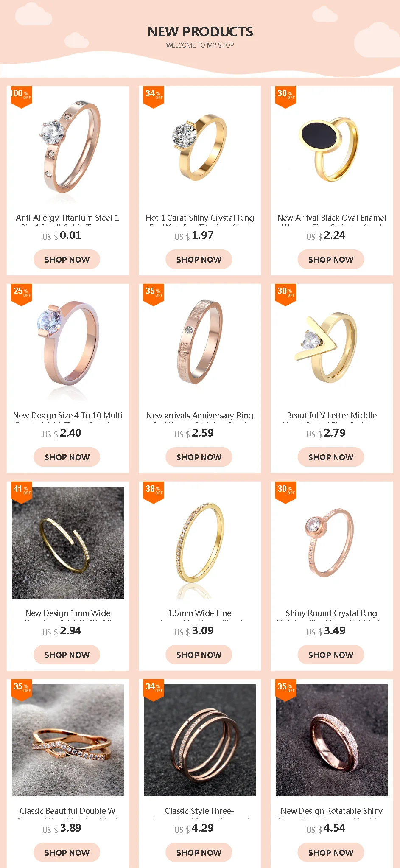Viewport: 400px width, 868px height.
Task: Click Shop Now under the $4.54 rotatable ring
Action: pyautogui.click(x=331, y=852)
